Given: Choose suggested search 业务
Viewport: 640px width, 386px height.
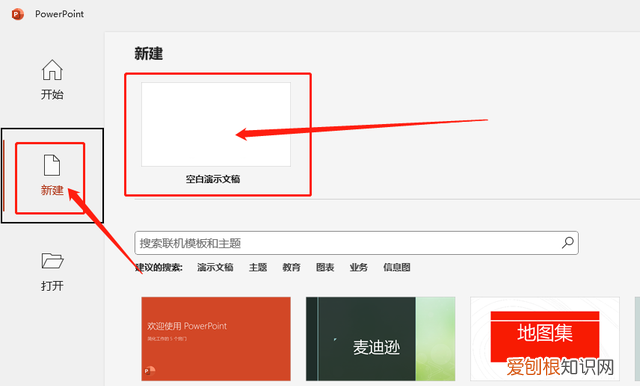Looking at the screenshot, I should pos(358,267).
